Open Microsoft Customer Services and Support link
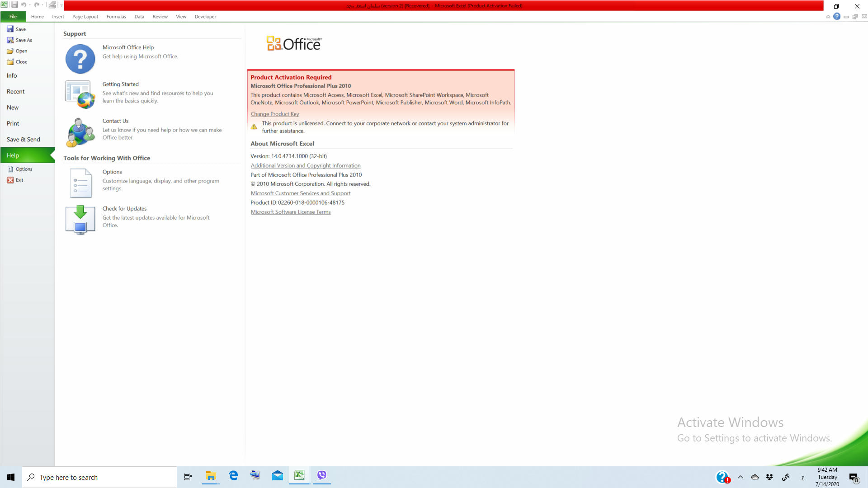The image size is (868, 488). 301,193
